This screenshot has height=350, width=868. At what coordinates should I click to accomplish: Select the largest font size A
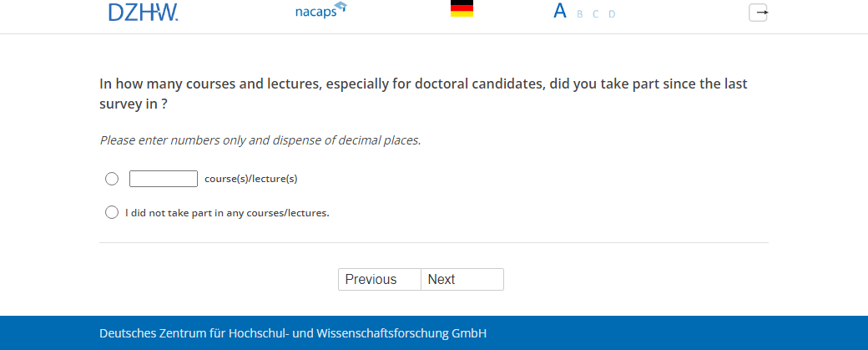560,12
